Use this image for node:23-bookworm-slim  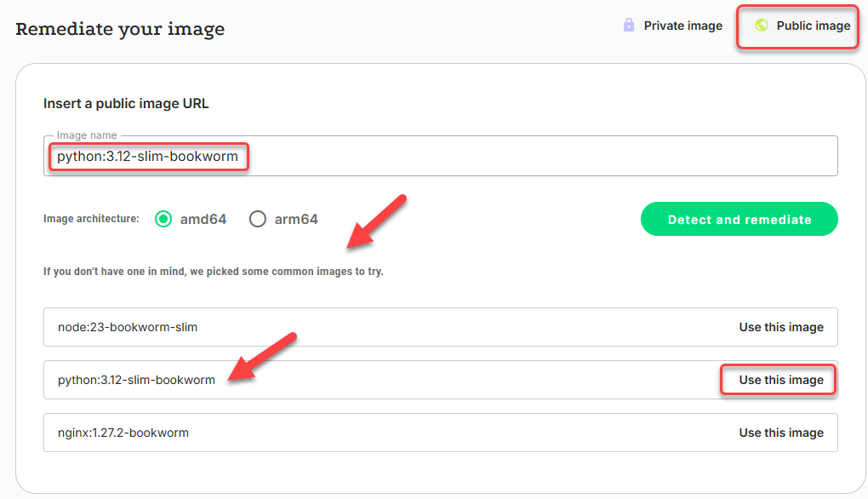coord(781,327)
